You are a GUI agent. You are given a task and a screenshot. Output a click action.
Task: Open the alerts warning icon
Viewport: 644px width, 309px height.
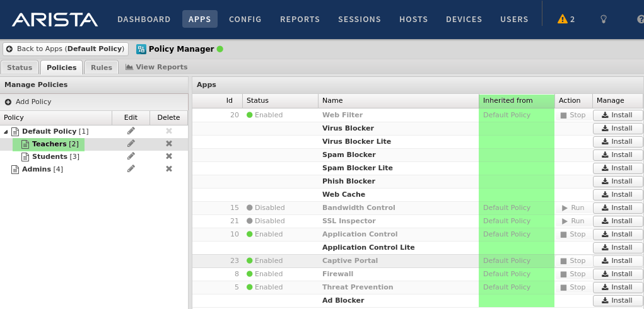coord(562,19)
